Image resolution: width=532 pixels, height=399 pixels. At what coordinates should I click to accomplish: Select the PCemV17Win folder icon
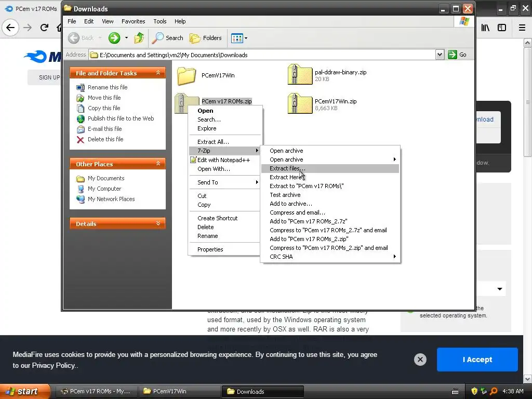(x=187, y=76)
